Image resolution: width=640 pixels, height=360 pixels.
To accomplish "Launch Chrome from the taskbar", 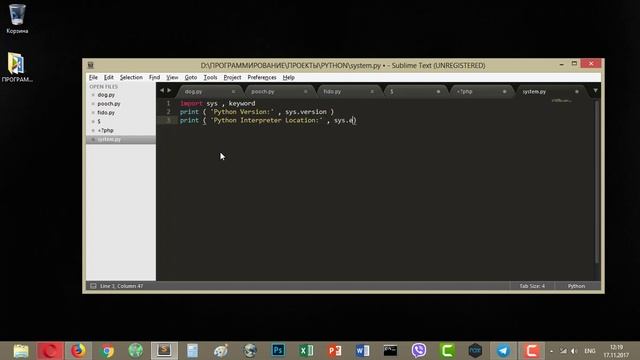I will (107, 351).
